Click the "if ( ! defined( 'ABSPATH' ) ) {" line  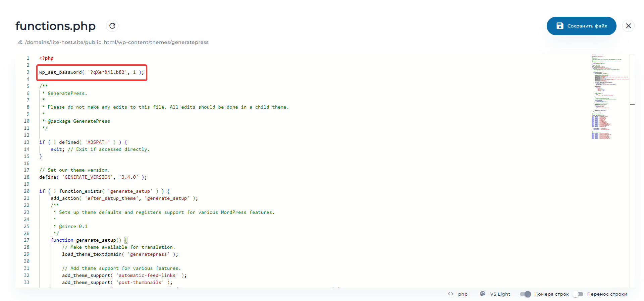coord(83,142)
